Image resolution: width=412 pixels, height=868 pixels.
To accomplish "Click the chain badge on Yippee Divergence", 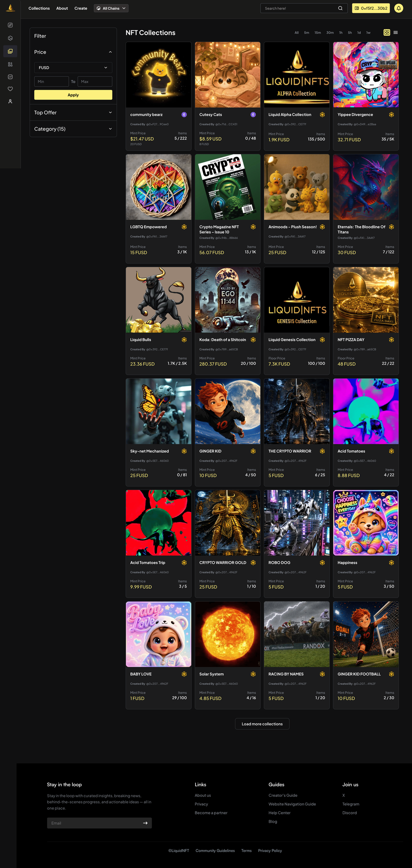I will (x=391, y=115).
